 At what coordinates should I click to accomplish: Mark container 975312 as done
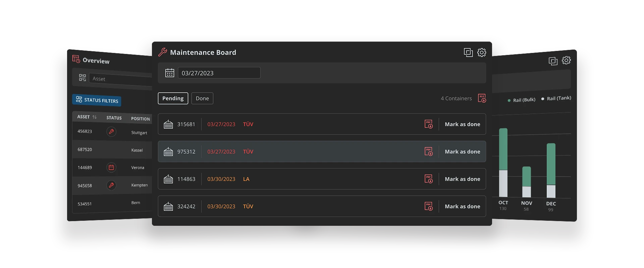click(462, 152)
